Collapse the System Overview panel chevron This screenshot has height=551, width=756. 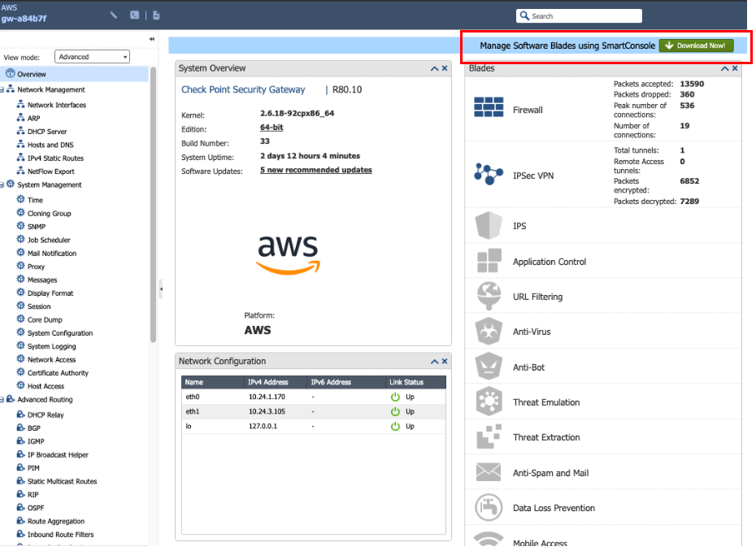click(x=434, y=68)
